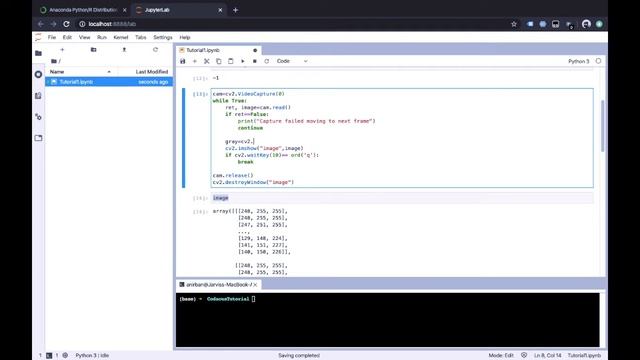Sort files by Last Modified column
Image resolution: width=640 pixels, height=360 pixels.
pyautogui.click(x=145, y=72)
